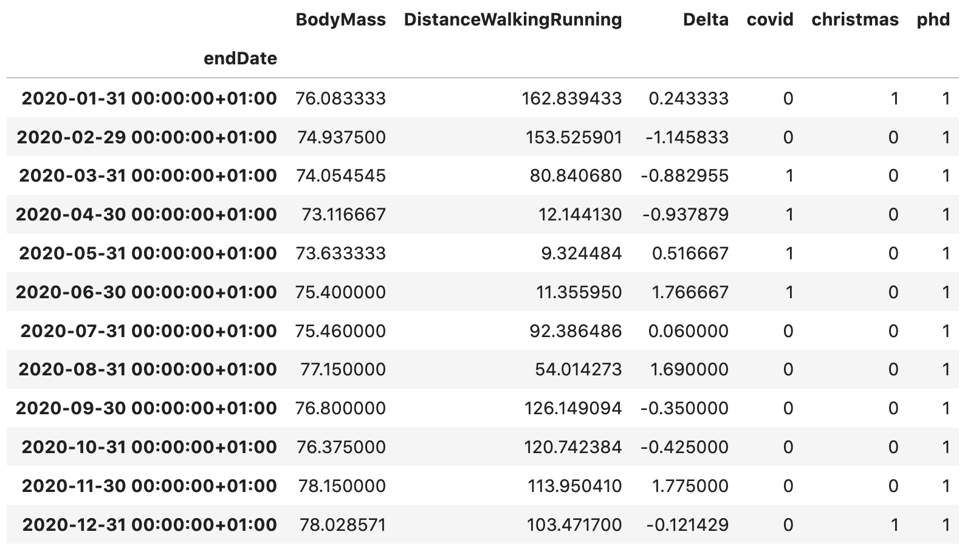Click the DistanceWalkingRunning column header
The width and height of the screenshot is (976, 560).
tap(513, 20)
